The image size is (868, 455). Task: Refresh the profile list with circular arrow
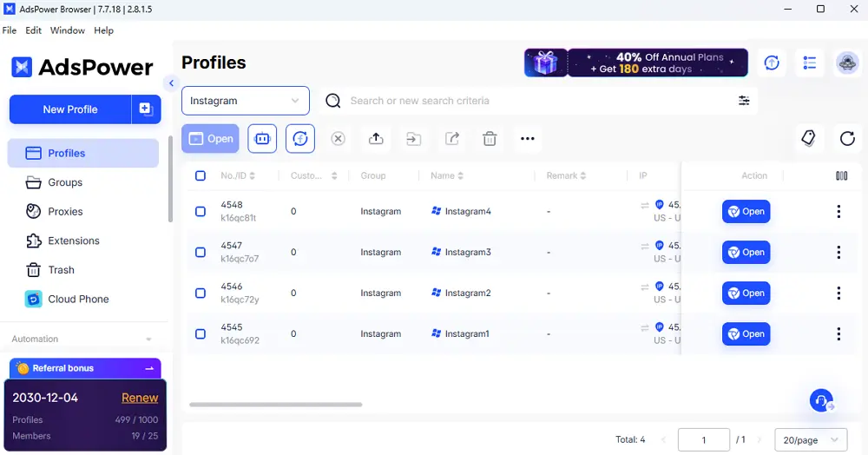point(847,138)
